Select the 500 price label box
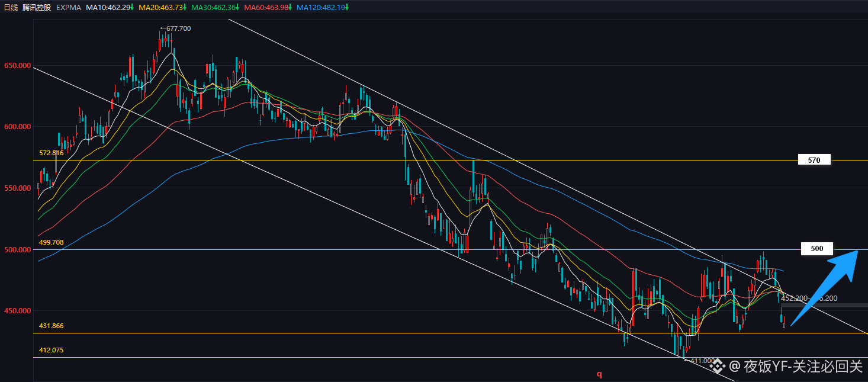The height and width of the screenshot is (382, 868). tap(817, 249)
